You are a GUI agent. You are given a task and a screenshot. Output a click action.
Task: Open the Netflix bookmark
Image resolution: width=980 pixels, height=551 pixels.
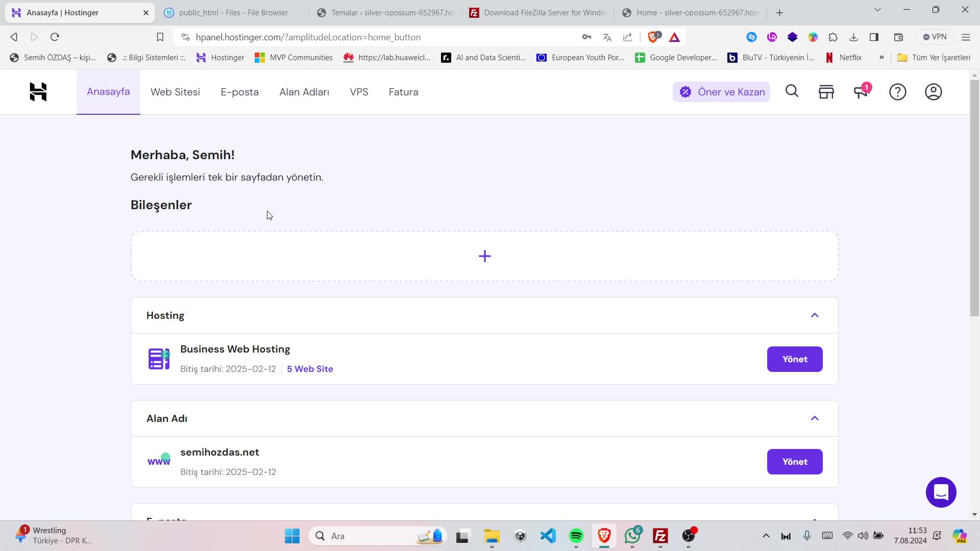[843, 57]
